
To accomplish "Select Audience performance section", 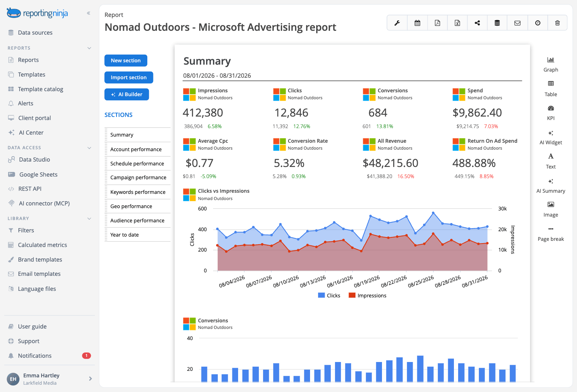I will pyautogui.click(x=138, y=220).
